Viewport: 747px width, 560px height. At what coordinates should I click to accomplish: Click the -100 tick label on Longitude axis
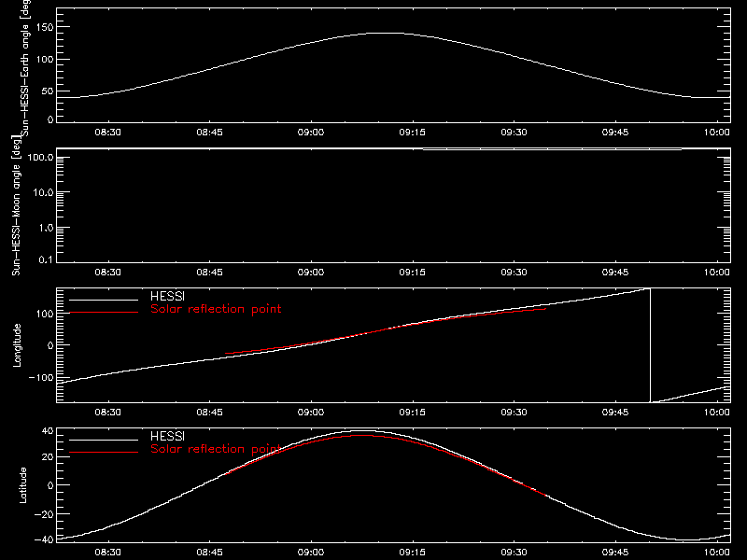click(x=41, y=377)
